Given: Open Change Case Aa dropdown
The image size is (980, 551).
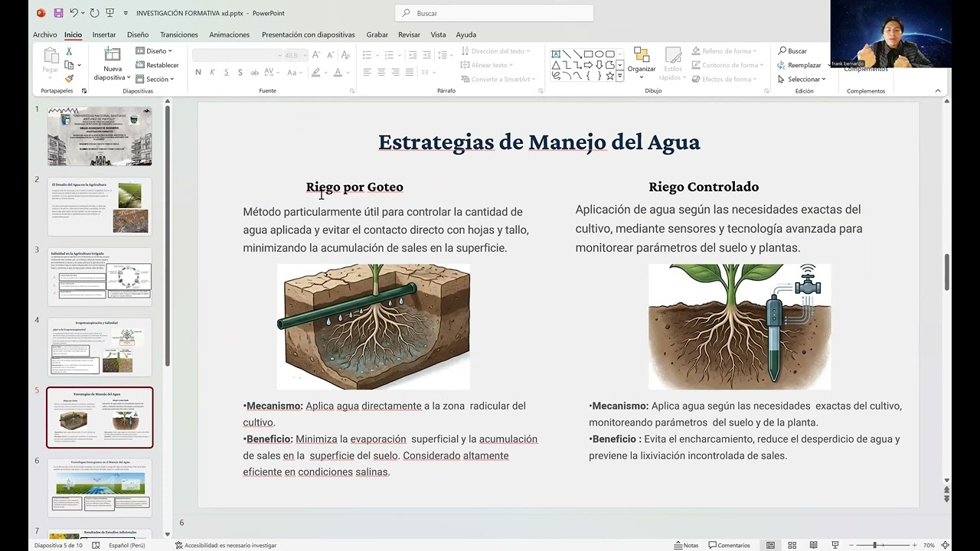Looking at the screenshot, I should pyautogui.click(x=294, y=72).
